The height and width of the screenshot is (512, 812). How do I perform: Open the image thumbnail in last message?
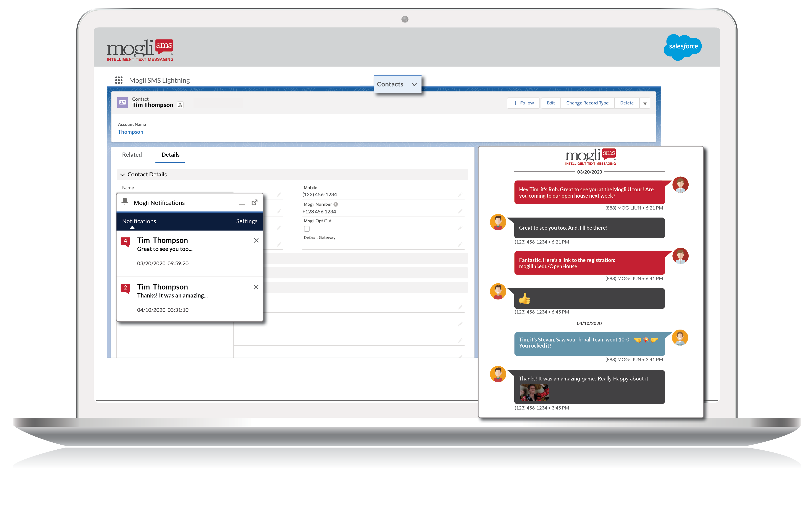pos(534,392)
